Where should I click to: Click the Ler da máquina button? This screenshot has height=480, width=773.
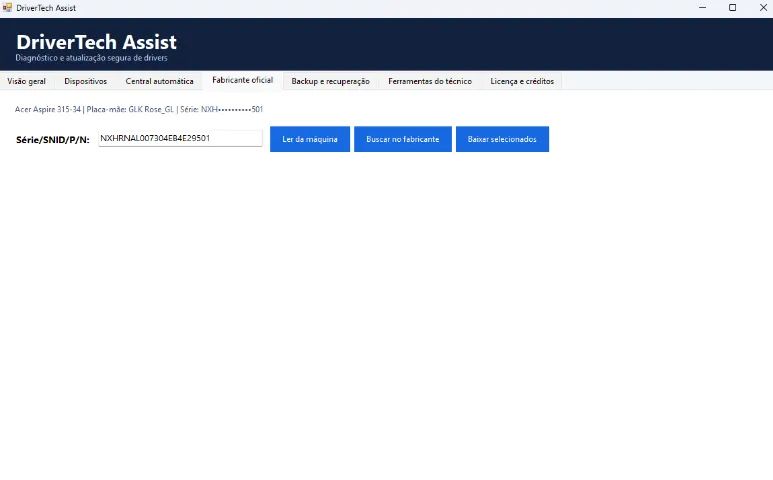click(310, 139)
